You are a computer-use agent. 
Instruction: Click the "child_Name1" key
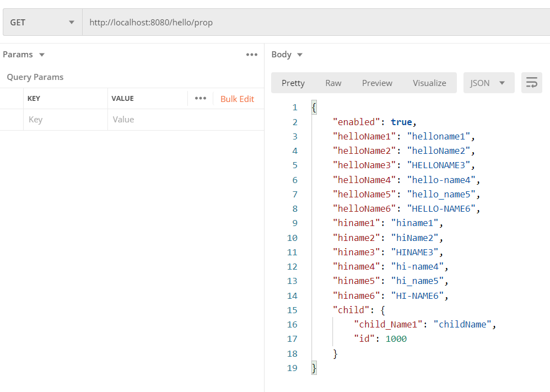pos(388,325)
